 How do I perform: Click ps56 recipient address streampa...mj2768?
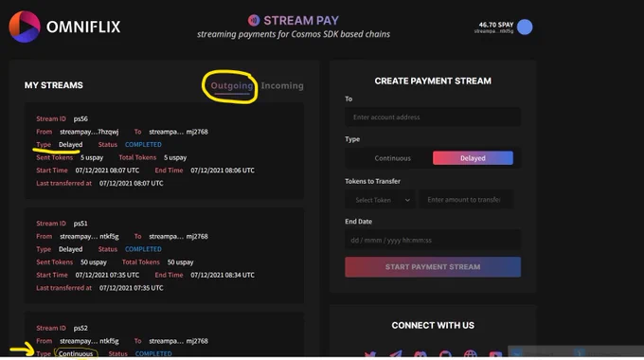pos(178,132)
